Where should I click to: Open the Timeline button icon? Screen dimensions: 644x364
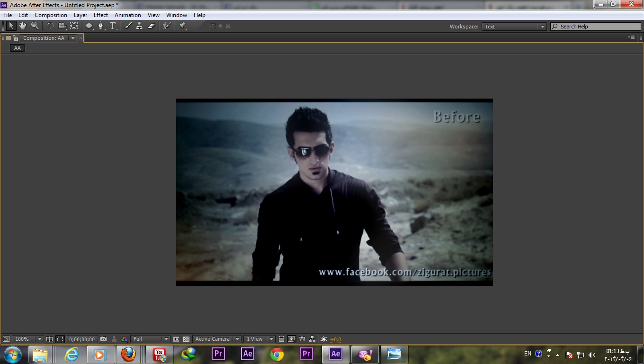(302, 339)
